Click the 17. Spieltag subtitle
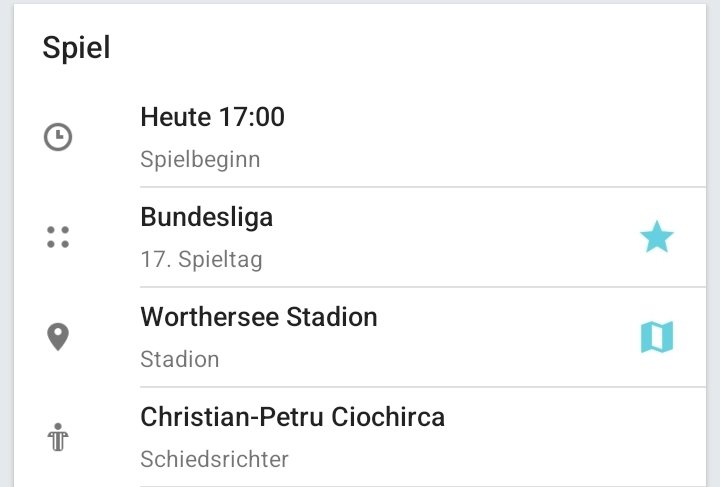The height and width of the screenshot is (487, 720). point(202,260)
